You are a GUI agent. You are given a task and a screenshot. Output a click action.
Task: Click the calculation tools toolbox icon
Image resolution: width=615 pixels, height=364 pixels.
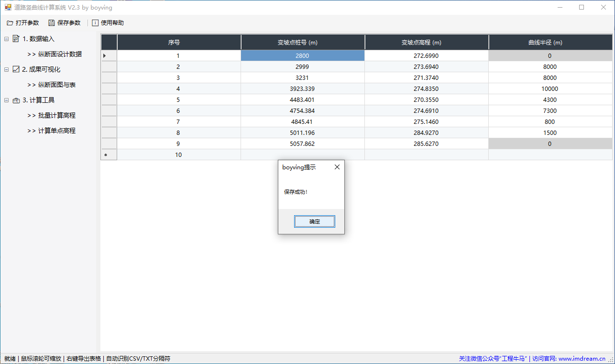16,100
